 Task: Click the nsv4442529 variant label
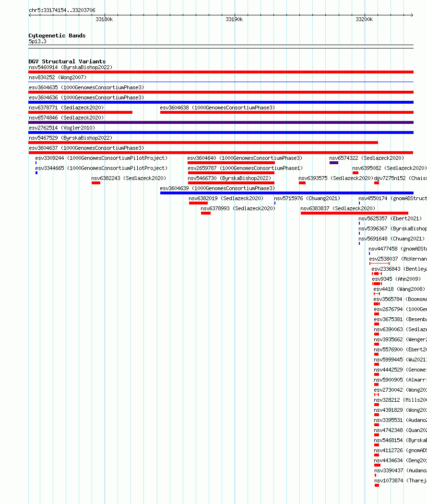click(400, 370)
